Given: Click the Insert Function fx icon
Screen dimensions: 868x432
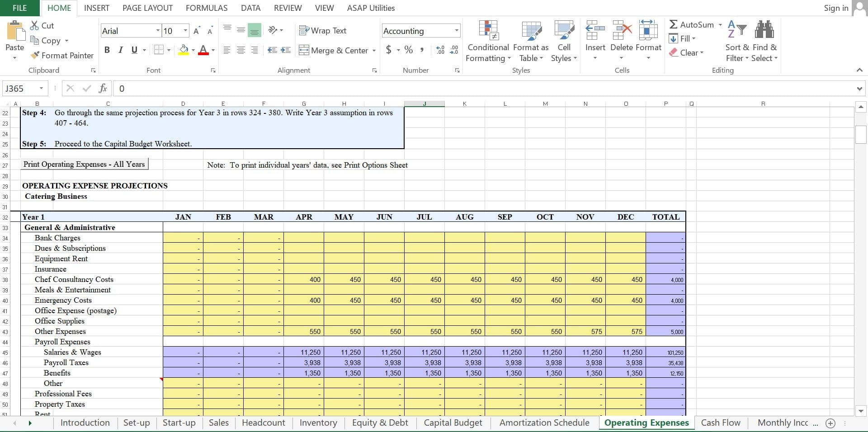Looking at the screenshot, I should tap(103, 89).
